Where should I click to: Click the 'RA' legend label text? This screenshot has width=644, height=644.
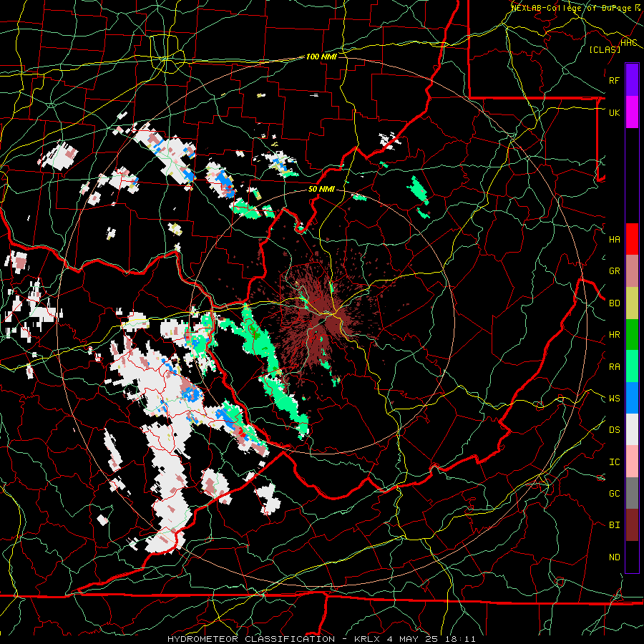point(614,367)
